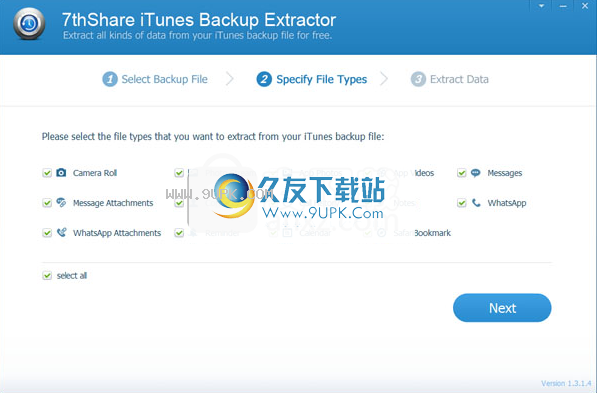
Task: Click the speech bubble icon beside Messages
Action: coord(476,173)
